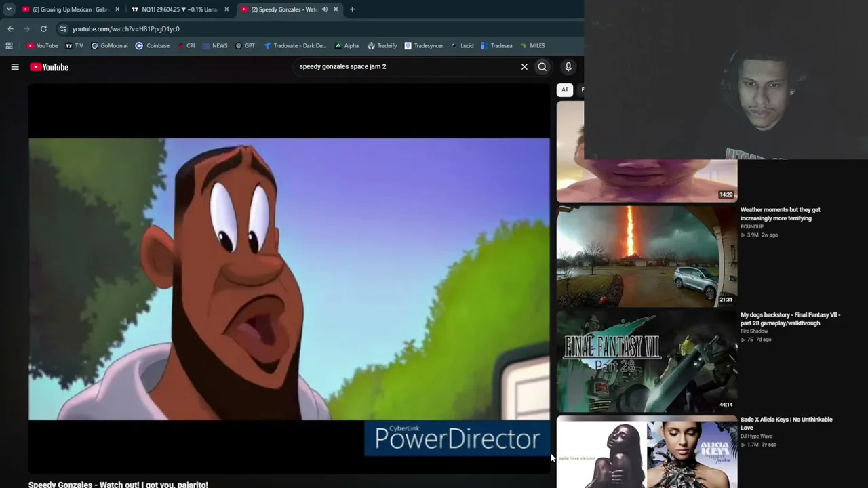Open the CPI bookmark
Image resolution: width=868 pixels, height=488 pixels.
186,46
